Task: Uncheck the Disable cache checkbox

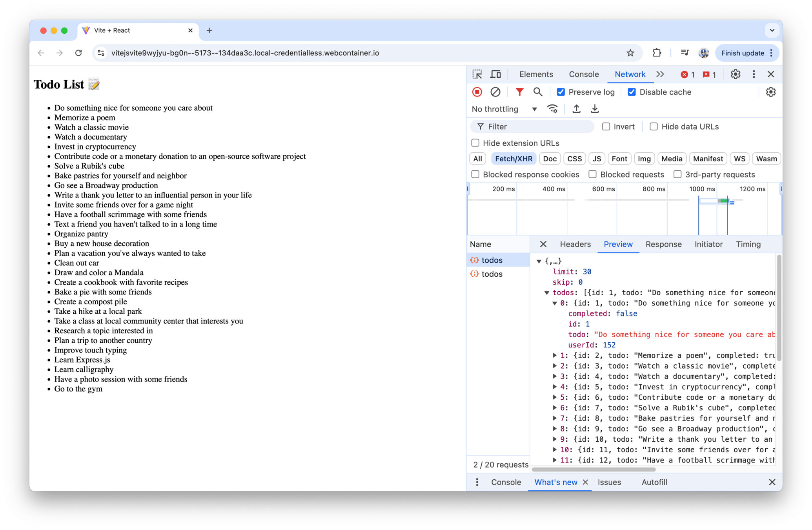Action: click(632, 92)
